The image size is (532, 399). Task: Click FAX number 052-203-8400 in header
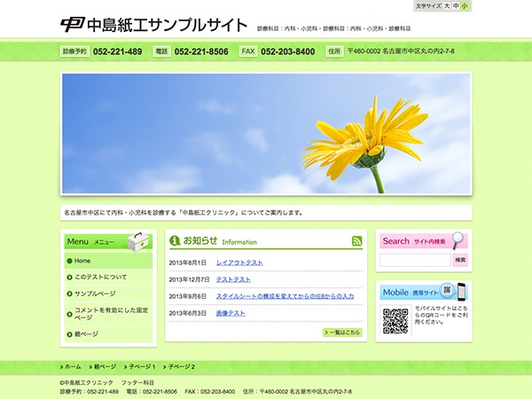pyautogui.click(x=287, y=51)
